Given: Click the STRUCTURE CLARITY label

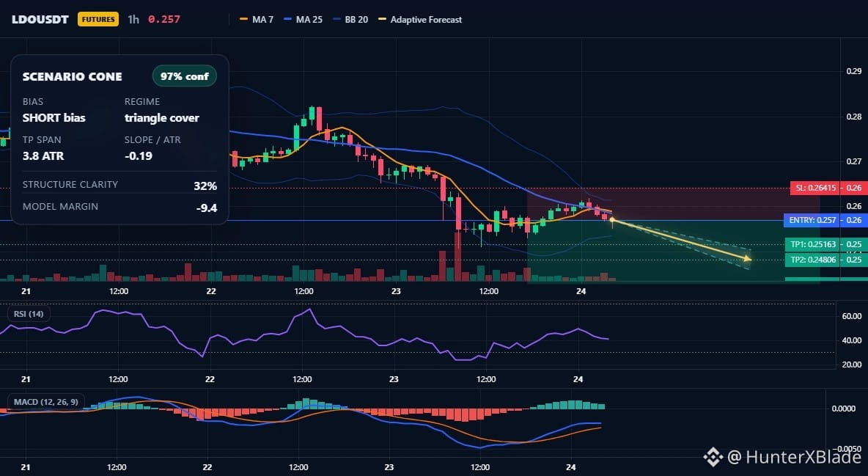Looking at the screenshot, I should 70,185.
